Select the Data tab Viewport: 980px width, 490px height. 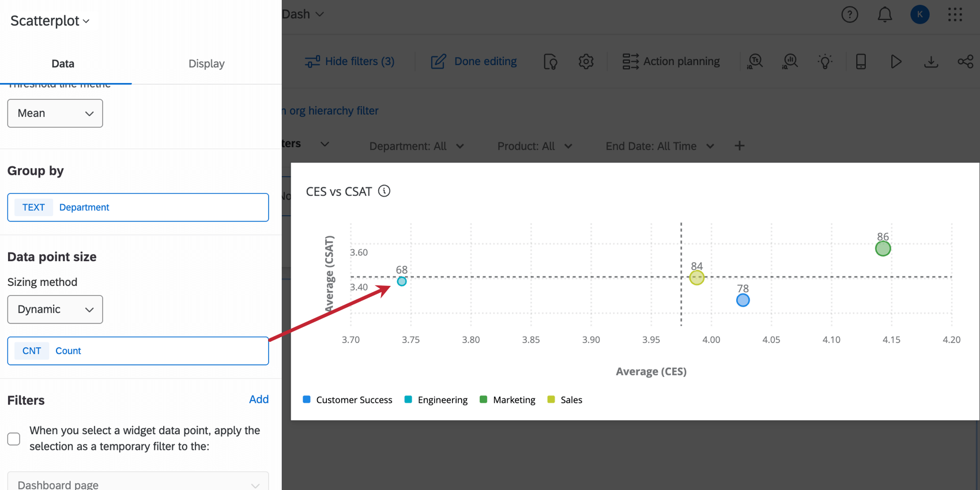63,63
